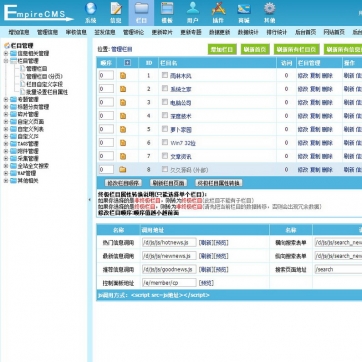Click the 终极栏目属性转换 button

click(219, 183)
